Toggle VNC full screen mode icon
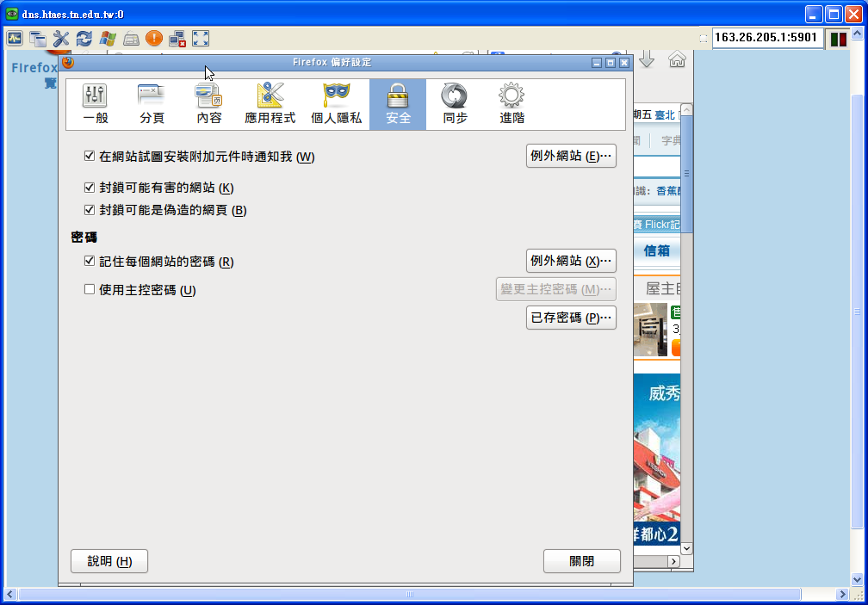This screenshot has height=605, width=868. coord(201,38)
